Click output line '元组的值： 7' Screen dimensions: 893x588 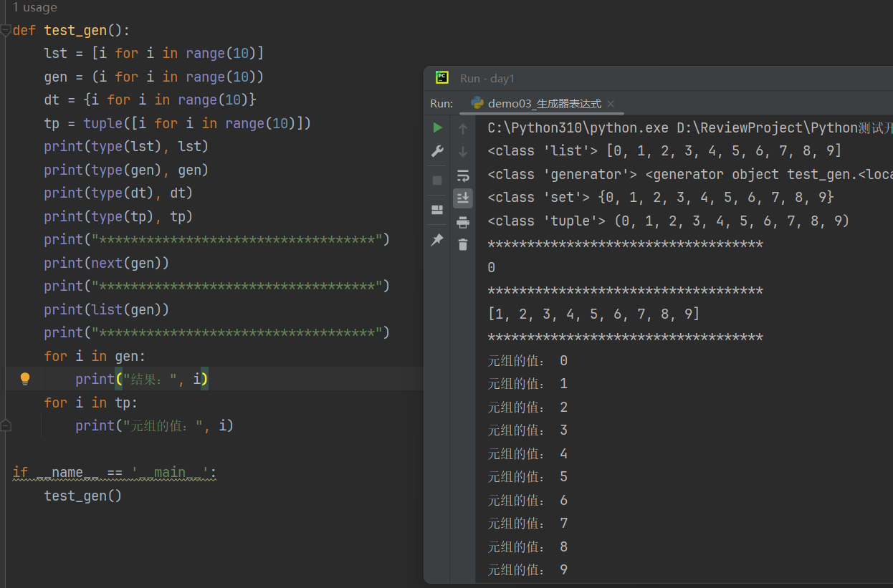(528, 524)
